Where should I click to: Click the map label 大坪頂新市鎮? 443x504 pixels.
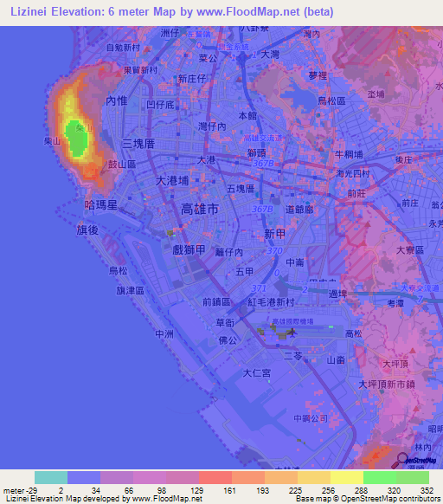[387, 384]
